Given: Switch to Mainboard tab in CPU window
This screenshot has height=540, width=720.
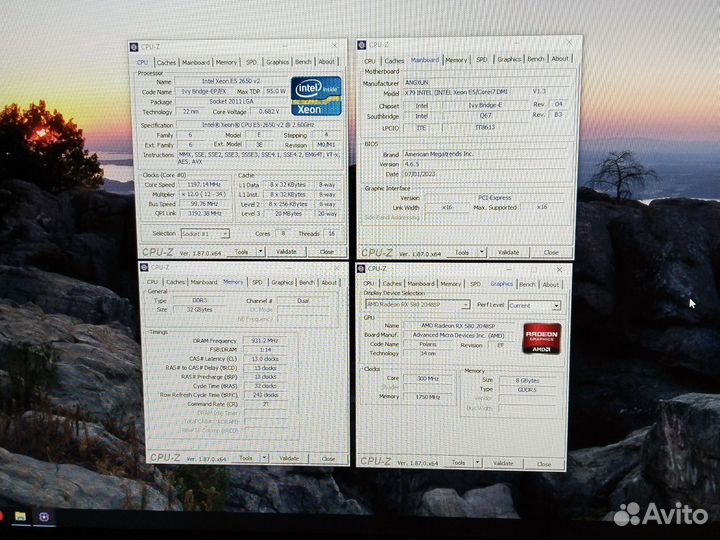Looking at the screenshot, I should tap(196, 62).
